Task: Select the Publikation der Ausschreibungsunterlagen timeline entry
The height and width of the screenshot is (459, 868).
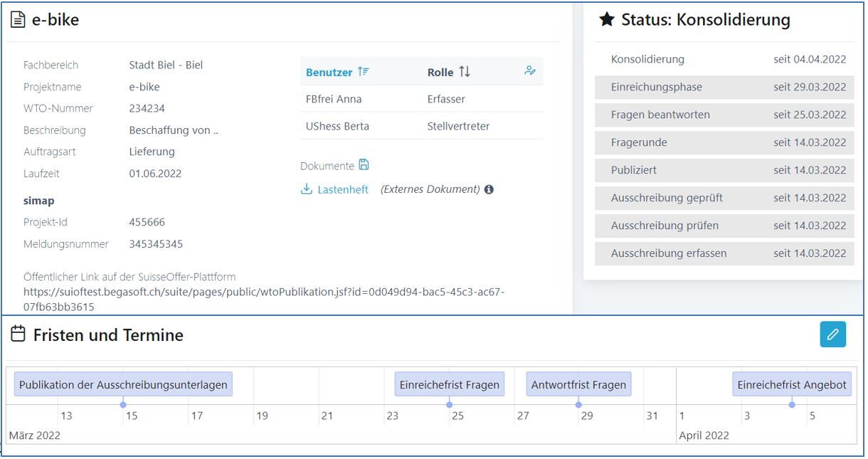Action: click(x=123, y=385)
